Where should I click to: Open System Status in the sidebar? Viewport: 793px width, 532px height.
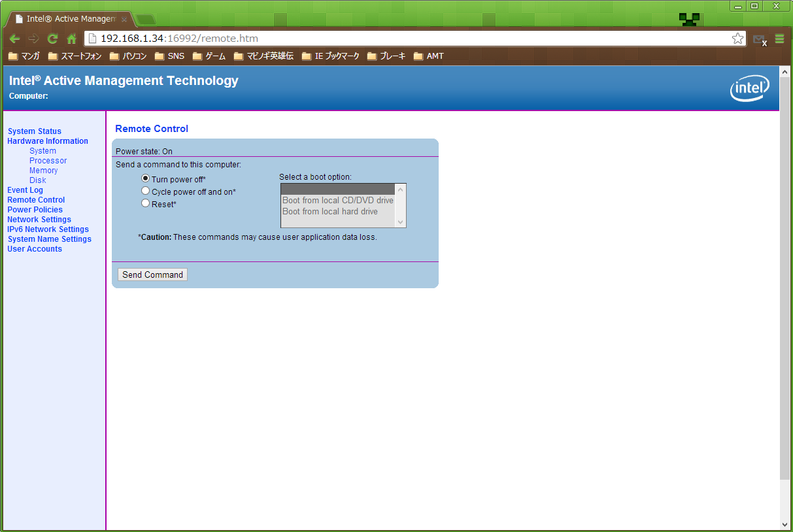click(35, 131)
